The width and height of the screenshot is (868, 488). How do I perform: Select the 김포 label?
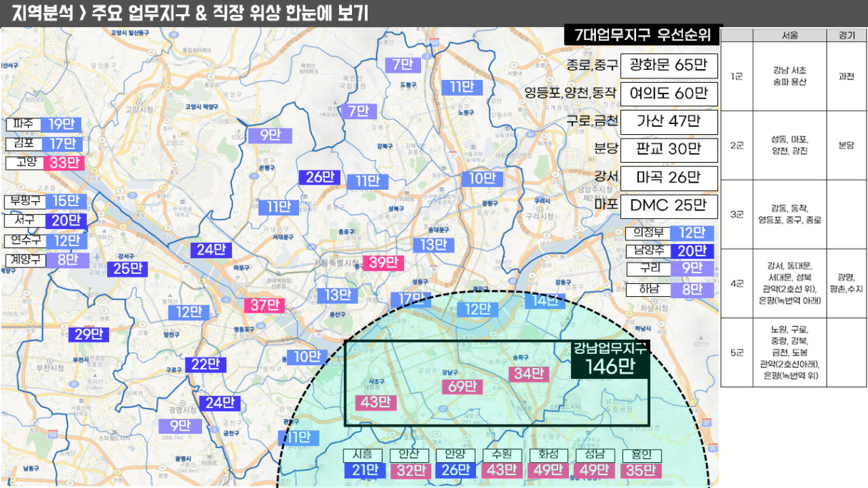[x=24, y=143]
